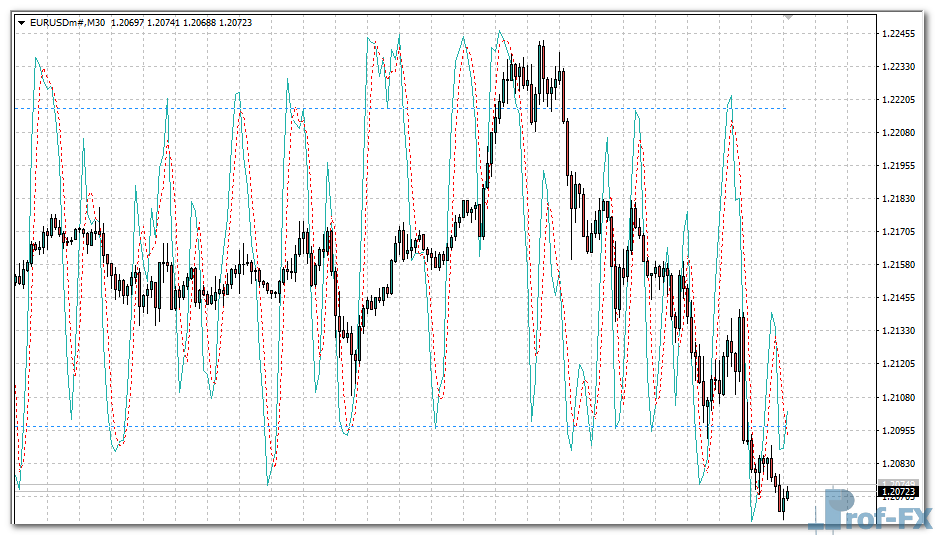Click the 1.21455 price scale label
Screen dimensions: 935x535
point(900,298)
